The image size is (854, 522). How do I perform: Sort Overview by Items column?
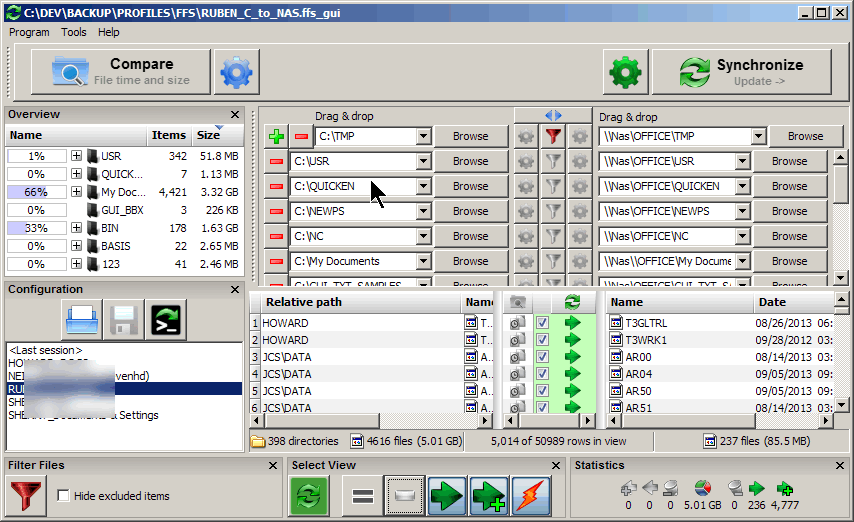coord(168,135)
